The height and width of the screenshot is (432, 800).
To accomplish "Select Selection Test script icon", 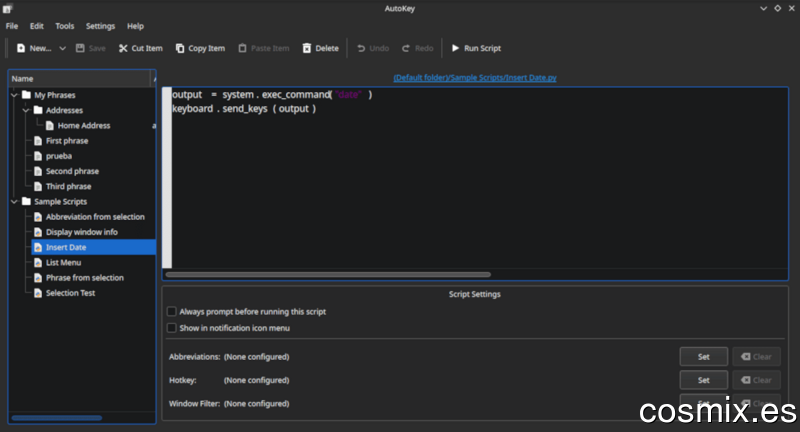I will (x=38, y=293).
